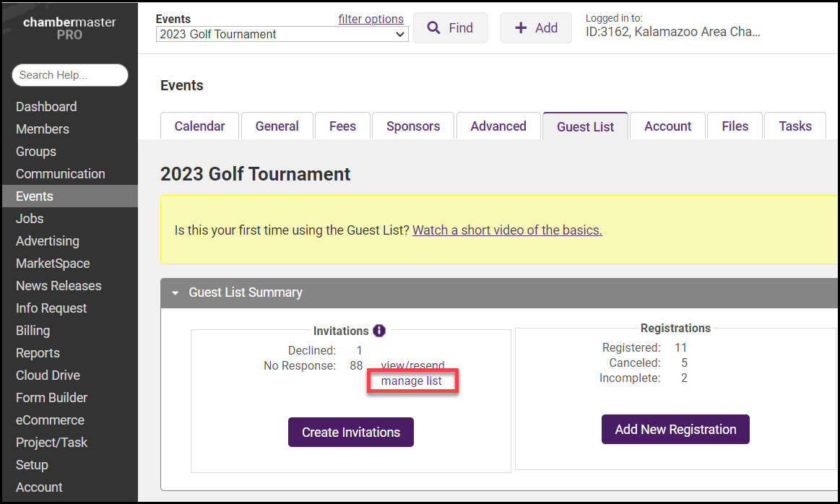The height and width of the screenshot is (504, 840).
Task: Open Billing in the sidebar menu
Action: coord(33,331)
